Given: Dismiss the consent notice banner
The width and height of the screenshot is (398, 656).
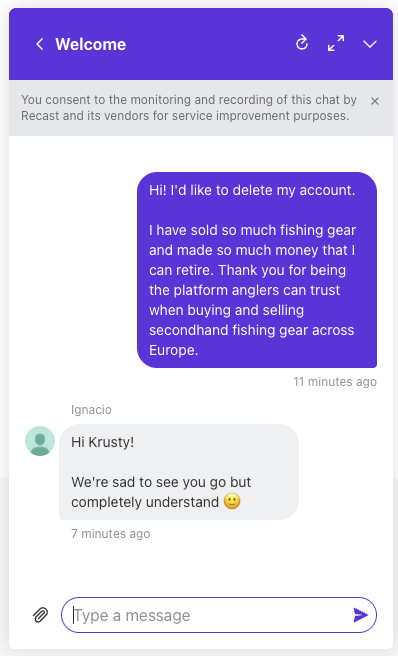Looking at the screenshot, I should pyautogui.click(x=375, y=101).
